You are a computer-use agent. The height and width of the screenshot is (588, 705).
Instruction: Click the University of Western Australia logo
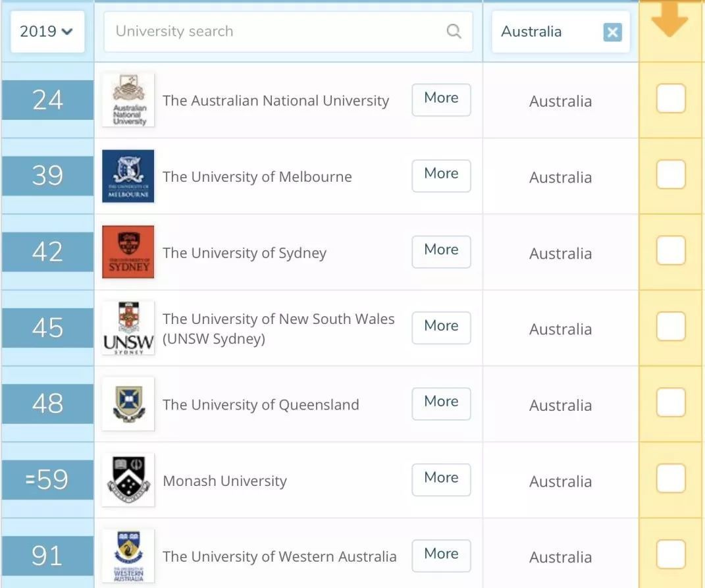click(128, 555)
